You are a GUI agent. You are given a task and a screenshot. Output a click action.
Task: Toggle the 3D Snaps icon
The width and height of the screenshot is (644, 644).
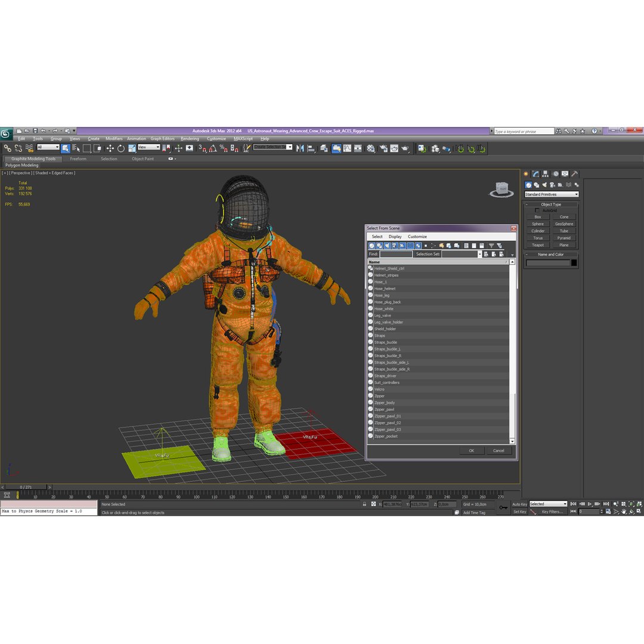(203, 148)
